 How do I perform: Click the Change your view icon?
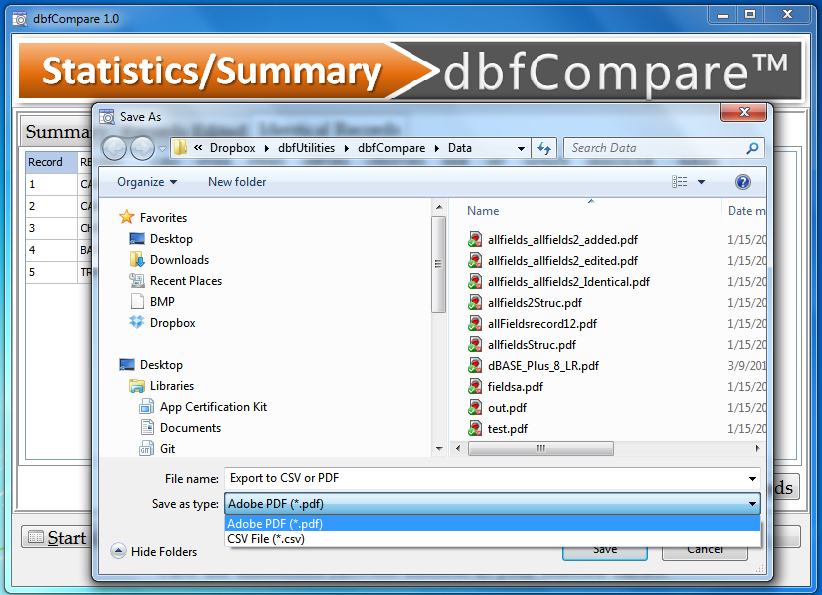click(679, 182)
